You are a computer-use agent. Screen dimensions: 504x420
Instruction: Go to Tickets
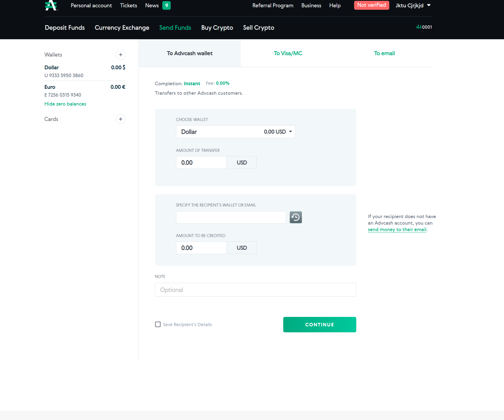tap(129, 5)
